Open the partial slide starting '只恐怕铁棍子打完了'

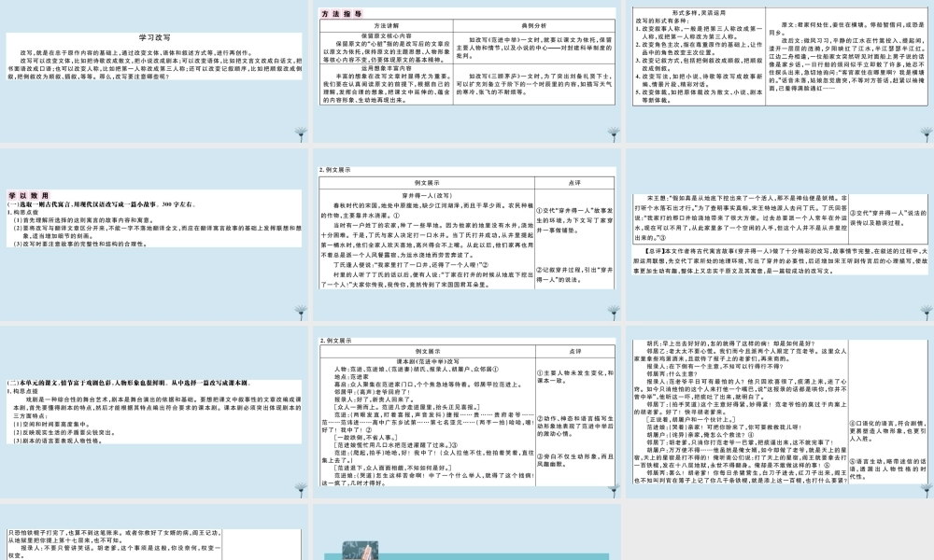[x=154, y=532]
